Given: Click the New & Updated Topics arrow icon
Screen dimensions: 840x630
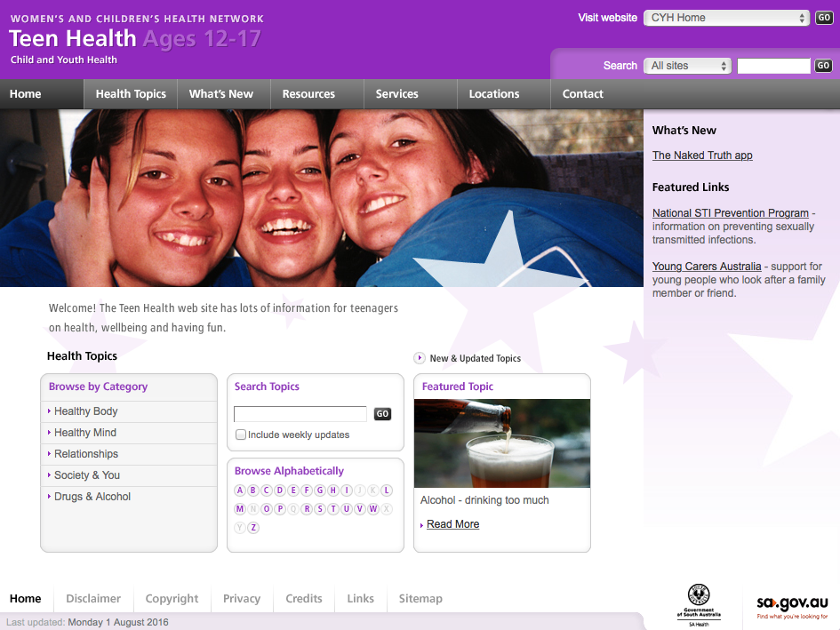Looking at the screenshot, I should pyautogui.click(x=420, y=358).
